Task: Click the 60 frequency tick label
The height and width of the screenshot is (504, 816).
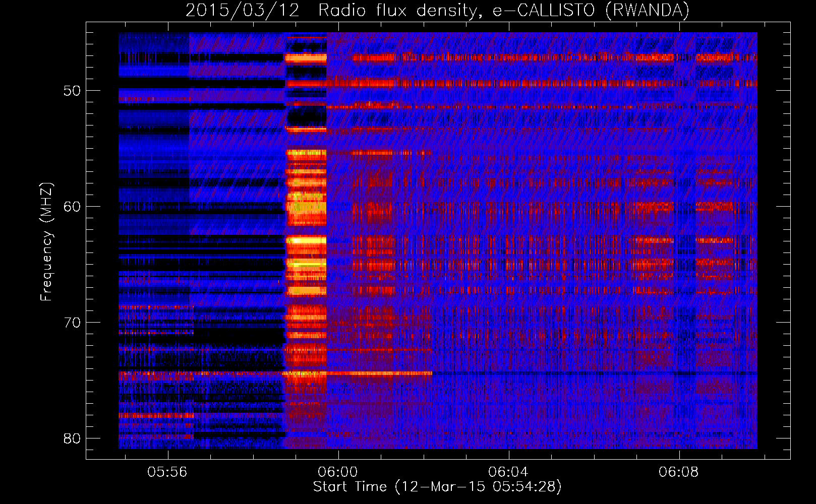Action: point(72,207)
